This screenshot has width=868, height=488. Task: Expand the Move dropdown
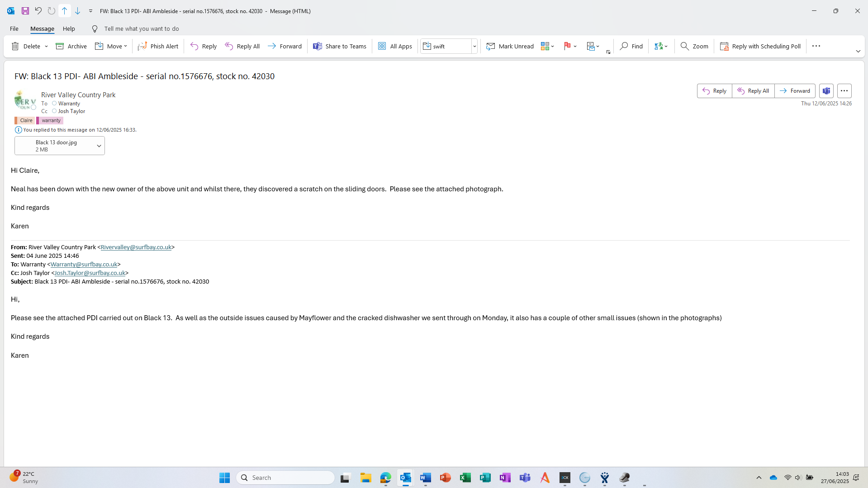click(125, 46)
